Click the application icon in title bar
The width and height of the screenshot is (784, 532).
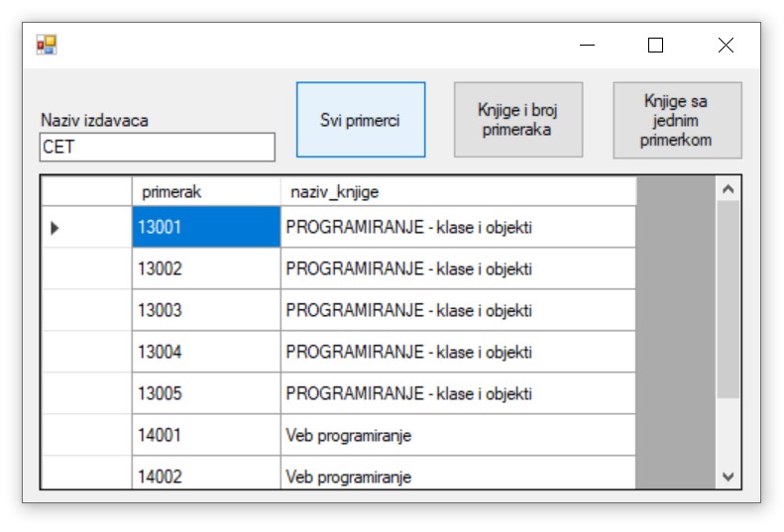47,45
